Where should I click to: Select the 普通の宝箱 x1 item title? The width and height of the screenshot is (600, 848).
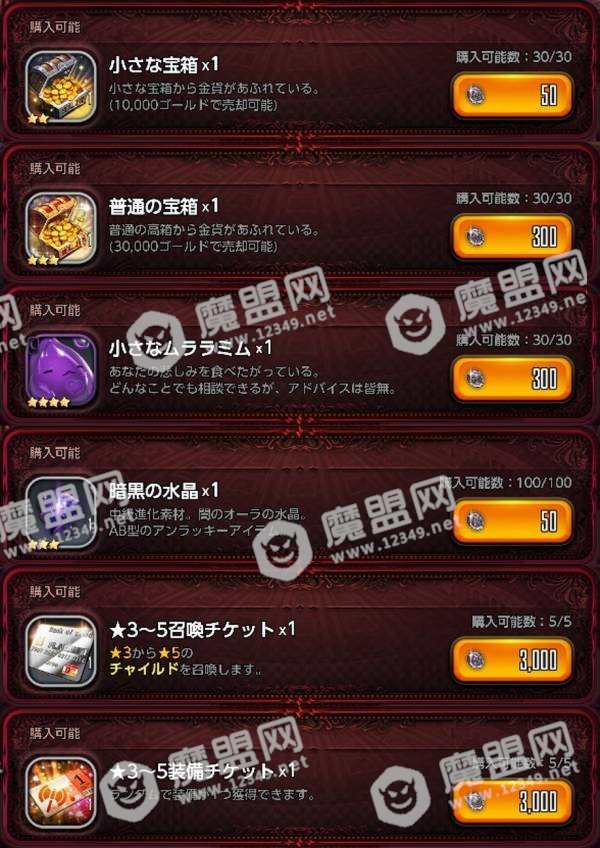[164, 206]
